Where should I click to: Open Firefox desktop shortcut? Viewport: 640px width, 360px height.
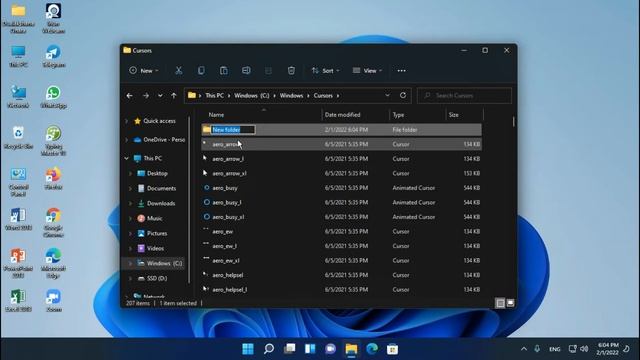(x=53, y=178)
